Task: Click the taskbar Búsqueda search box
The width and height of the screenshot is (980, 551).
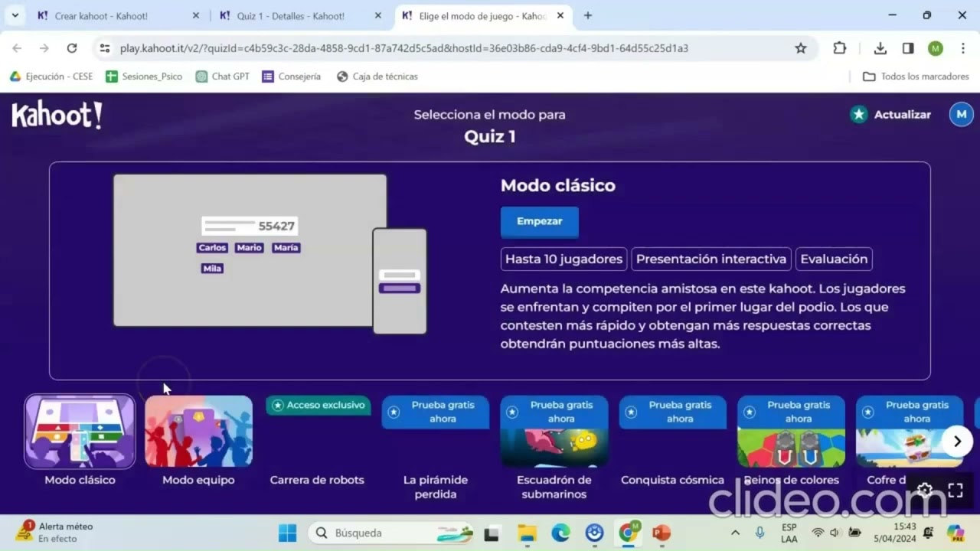Action: point(391,533)
